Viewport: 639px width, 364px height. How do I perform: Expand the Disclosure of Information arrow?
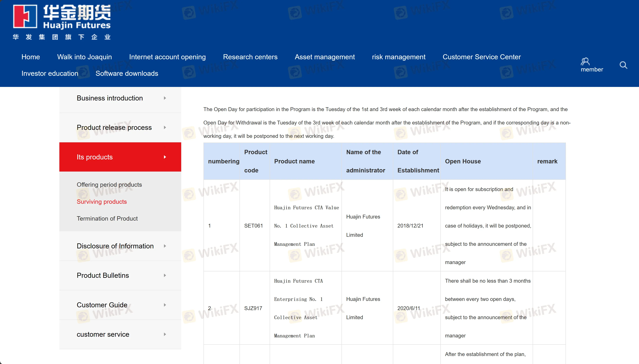pyautogui.click(x=165, y=246)
